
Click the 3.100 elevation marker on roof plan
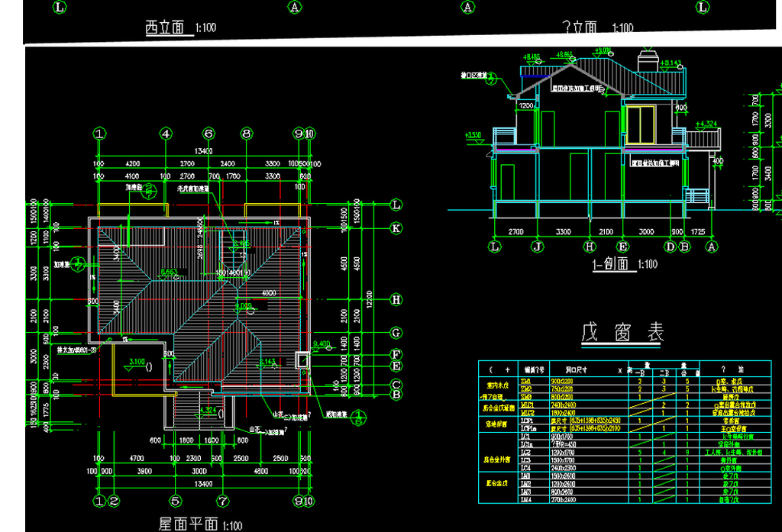pos(137,361)
